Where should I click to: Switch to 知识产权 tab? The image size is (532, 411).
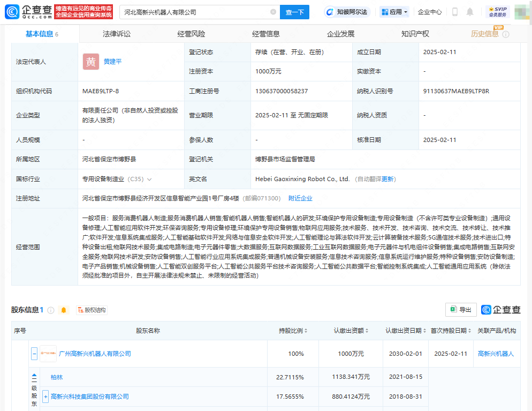(415, 34)
